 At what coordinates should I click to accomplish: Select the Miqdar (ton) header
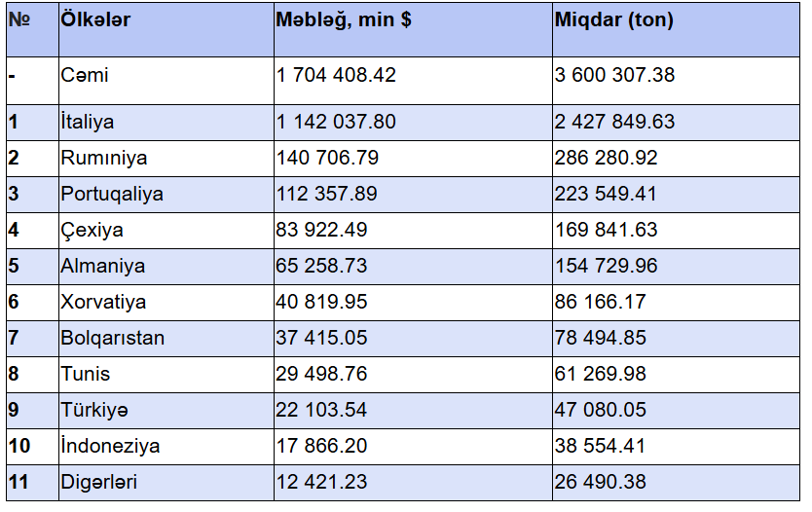click(x=613, y=19)
